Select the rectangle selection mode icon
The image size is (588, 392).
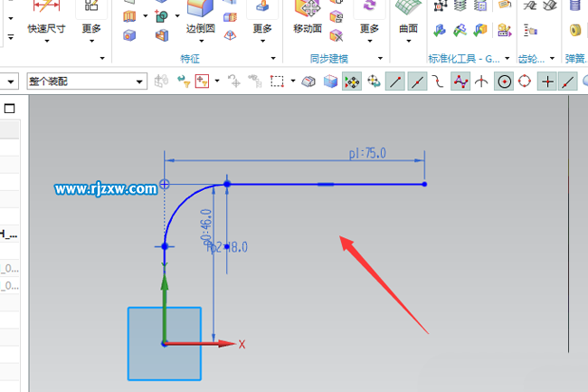tap(277, 81)
